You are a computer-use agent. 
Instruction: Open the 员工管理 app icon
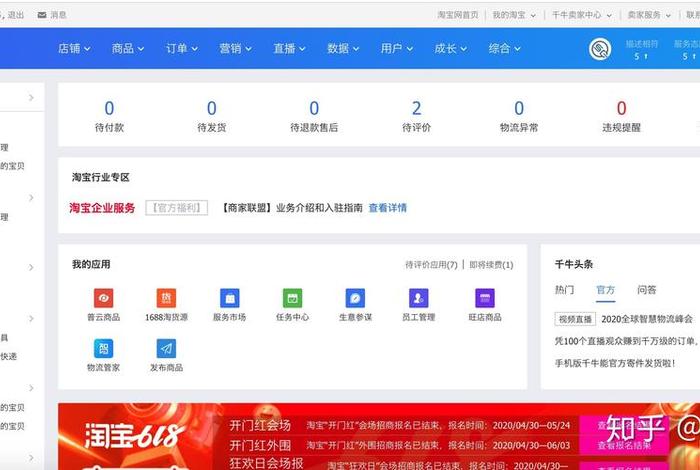418,298
